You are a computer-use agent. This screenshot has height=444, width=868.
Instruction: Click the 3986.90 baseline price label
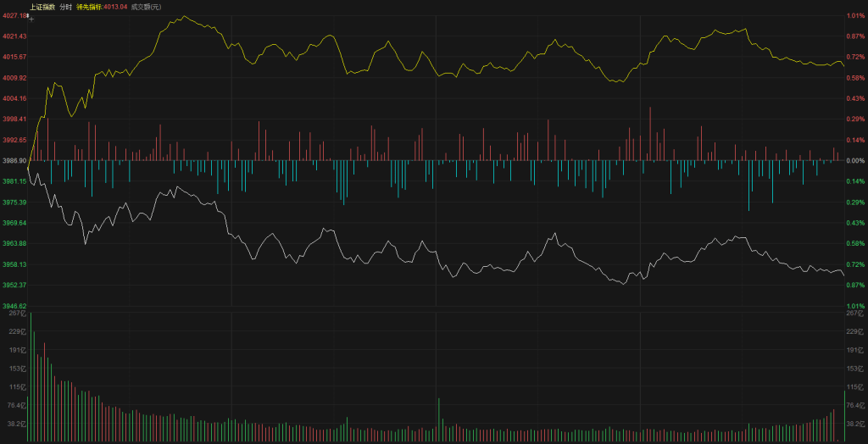pyautogui.click(x=14, y=160)
